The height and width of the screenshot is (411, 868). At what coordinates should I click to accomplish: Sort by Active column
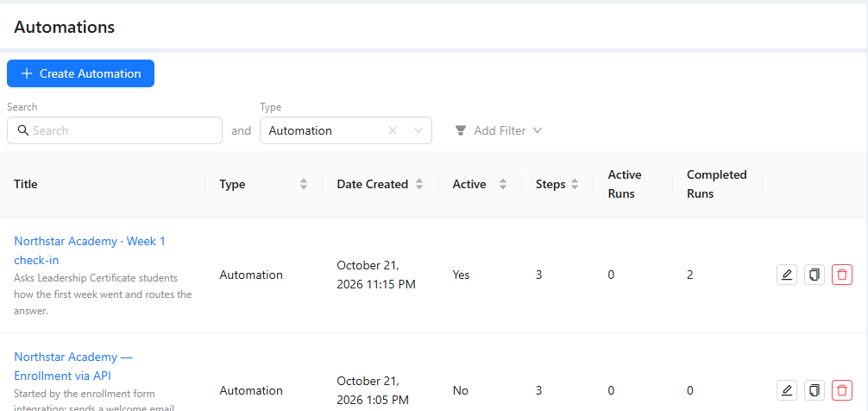[x=503, y=185]
